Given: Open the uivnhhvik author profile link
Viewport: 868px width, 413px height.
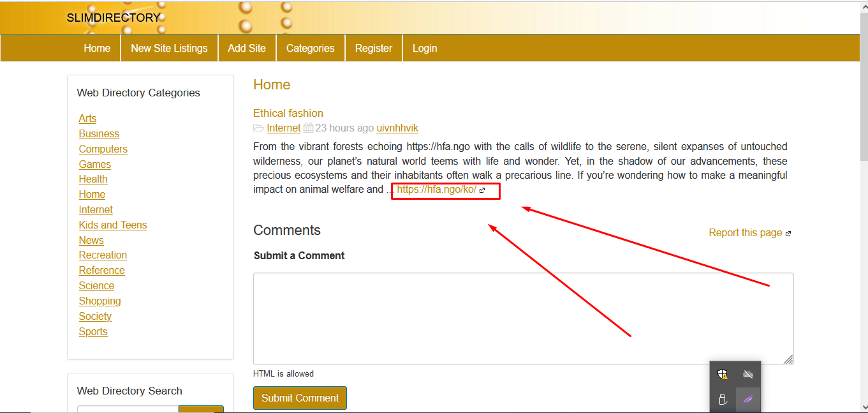Looking at the screenshot, I should point(397,128).
